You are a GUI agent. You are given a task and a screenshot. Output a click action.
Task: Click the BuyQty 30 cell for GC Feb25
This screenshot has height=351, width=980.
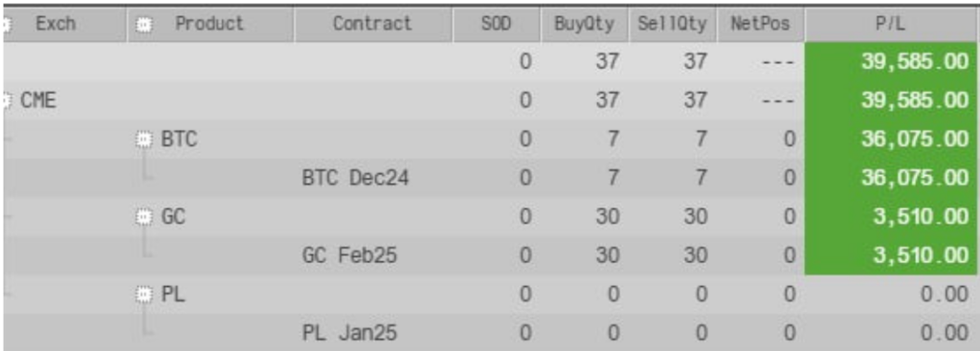tap(585, 255)
